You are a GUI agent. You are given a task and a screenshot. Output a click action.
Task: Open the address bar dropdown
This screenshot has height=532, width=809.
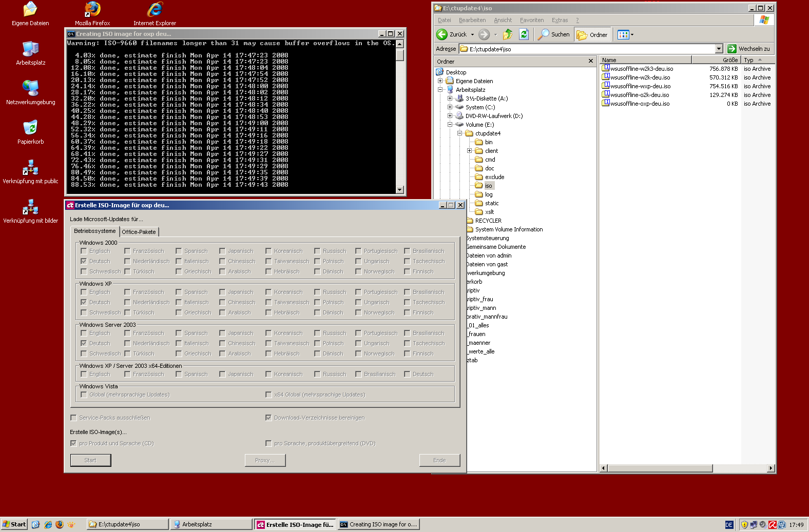(x=719, y=49)
